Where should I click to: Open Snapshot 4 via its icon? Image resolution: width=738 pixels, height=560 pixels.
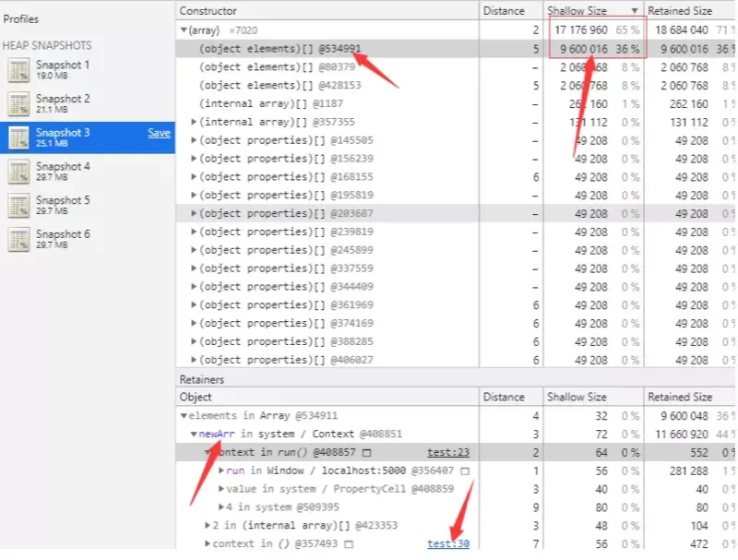(x=19, y=172)
